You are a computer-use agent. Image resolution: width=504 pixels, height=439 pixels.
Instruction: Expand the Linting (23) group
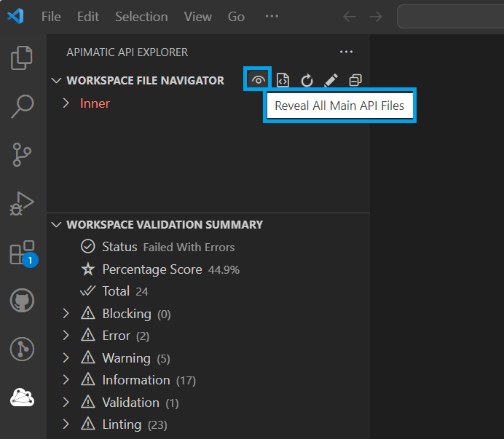tap(66, 424)
